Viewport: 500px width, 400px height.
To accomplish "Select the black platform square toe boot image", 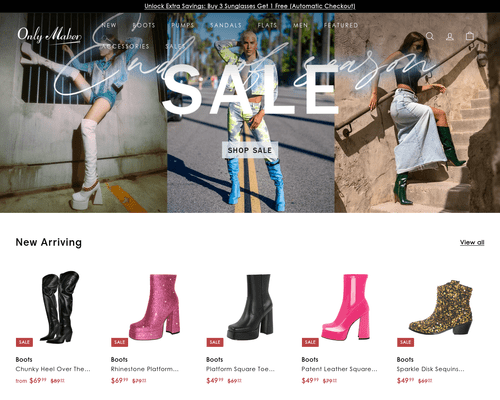I will click(250, 307).
